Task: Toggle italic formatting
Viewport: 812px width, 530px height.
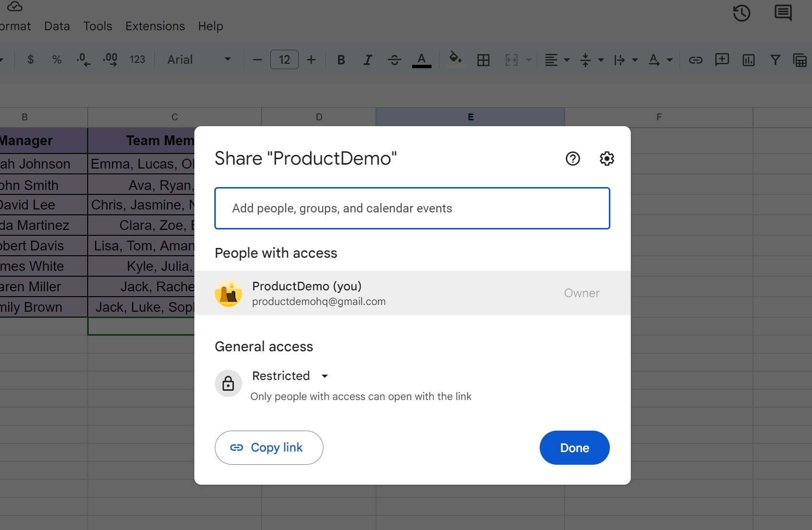Action: click(368, 60)
